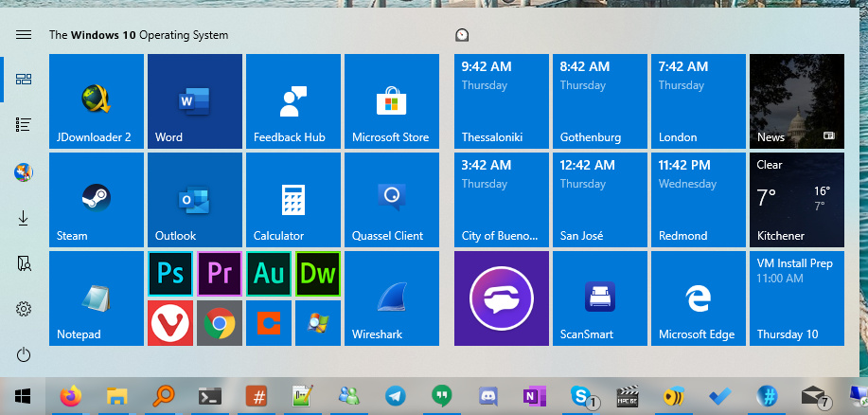This screenshot has width=868, height=415.
Task: Open the Google Chrome small tile
Action: (x=220, y=323)
